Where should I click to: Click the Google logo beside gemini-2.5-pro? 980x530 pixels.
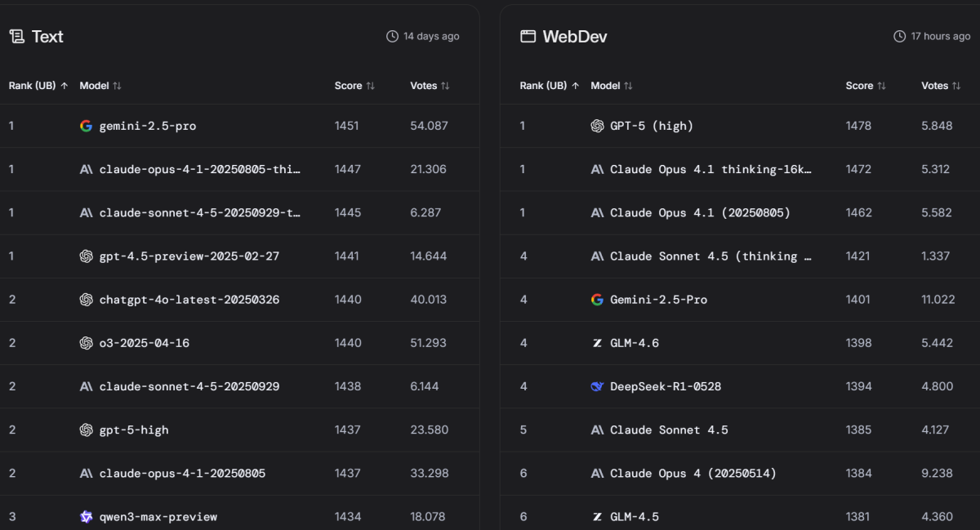point(86,126)
